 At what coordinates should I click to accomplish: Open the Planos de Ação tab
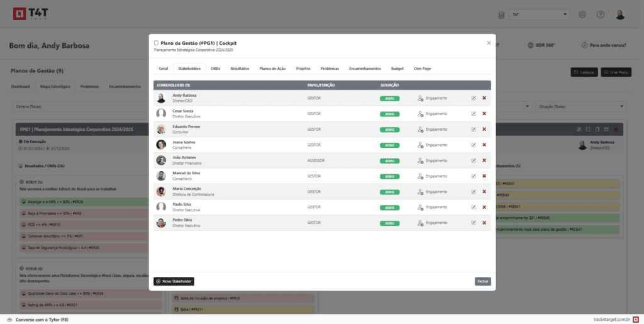coord(272,68)
